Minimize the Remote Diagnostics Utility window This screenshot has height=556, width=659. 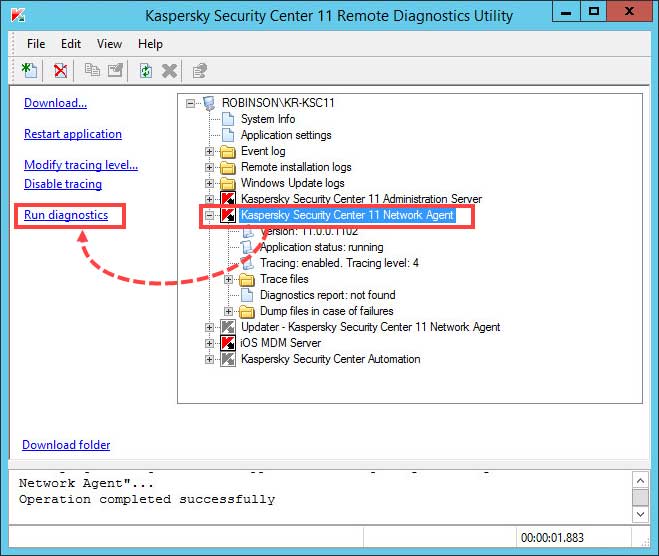566,11
